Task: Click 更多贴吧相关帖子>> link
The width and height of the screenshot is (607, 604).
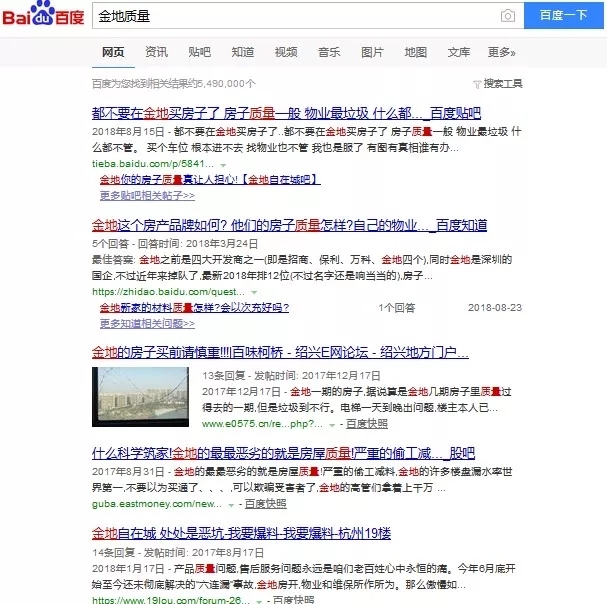Action: (147, 196)
